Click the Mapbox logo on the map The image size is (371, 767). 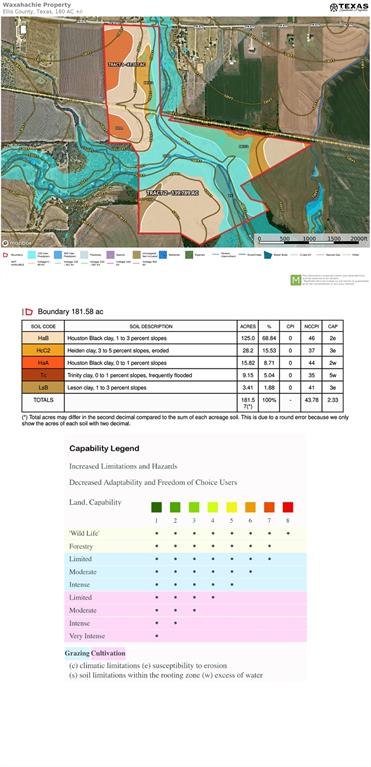click(17, 242)
